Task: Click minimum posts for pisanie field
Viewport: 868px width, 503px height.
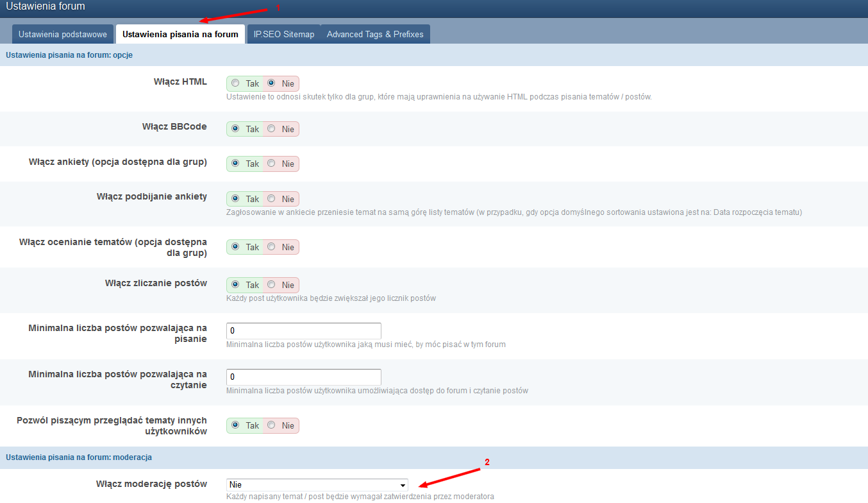Action: [304, 330]
